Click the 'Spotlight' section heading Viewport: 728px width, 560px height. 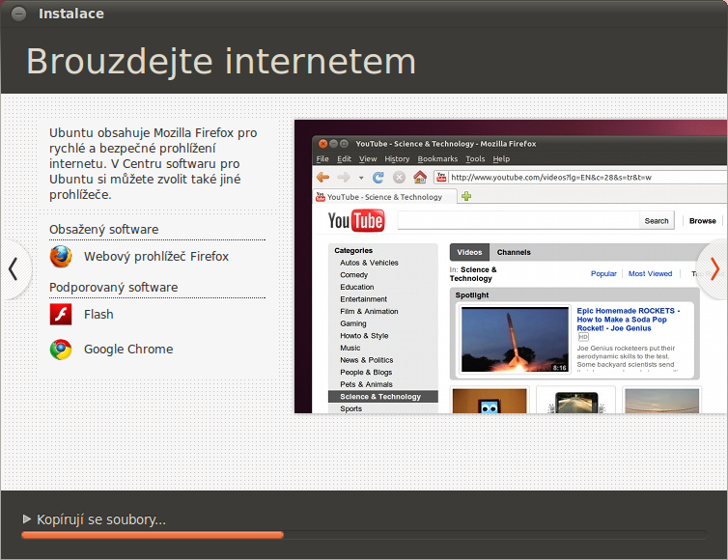coord(472,294)
